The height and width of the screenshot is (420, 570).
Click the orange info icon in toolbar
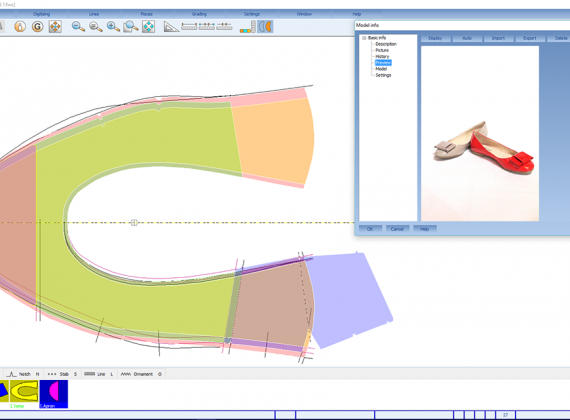(x=20, y=27)
